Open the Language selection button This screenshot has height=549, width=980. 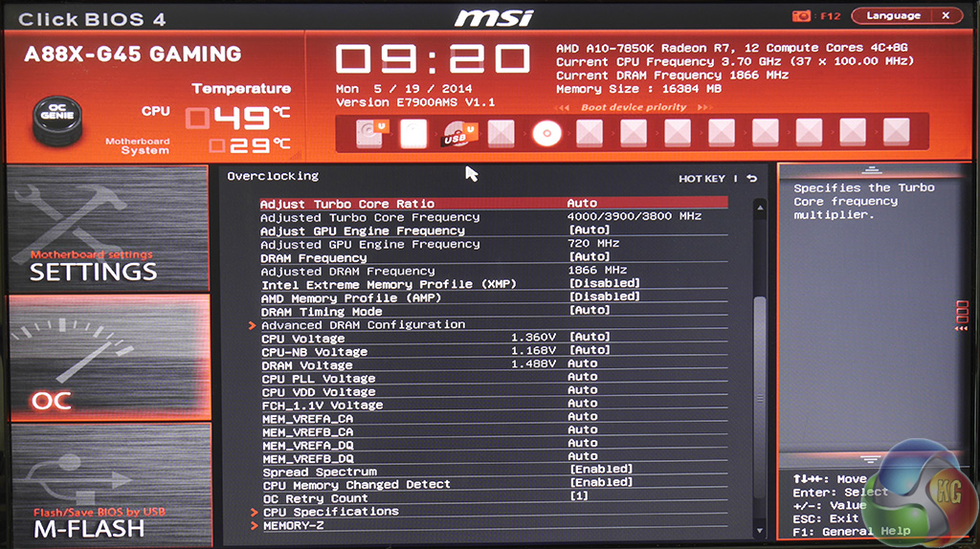(893, 15)
